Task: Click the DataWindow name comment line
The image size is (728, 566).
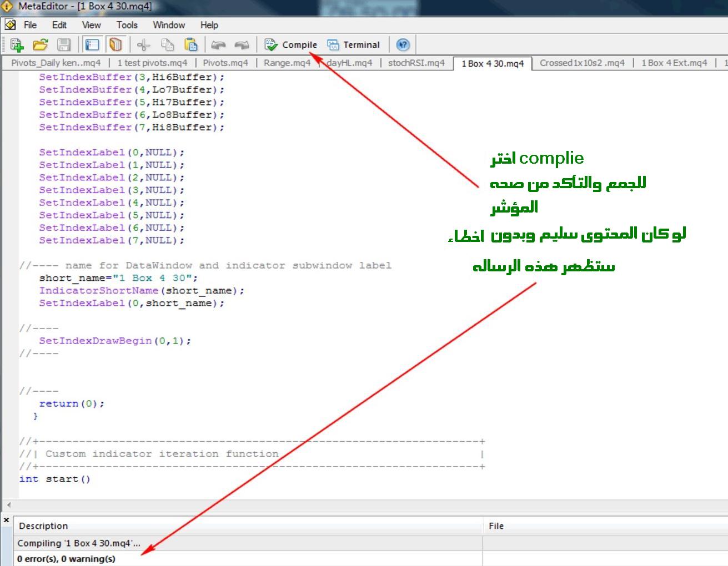Action: pos(205,265)
